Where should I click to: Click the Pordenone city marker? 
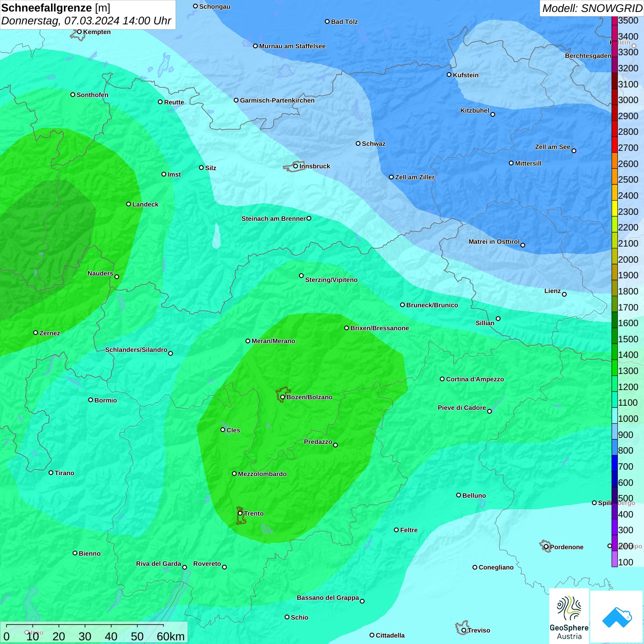[x=546, y=547]
